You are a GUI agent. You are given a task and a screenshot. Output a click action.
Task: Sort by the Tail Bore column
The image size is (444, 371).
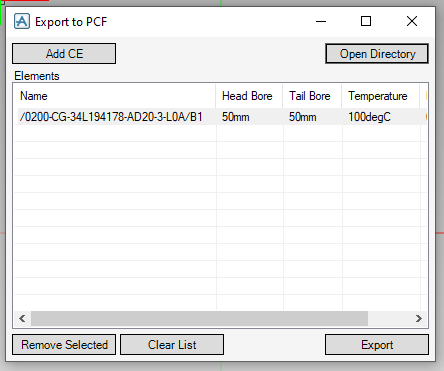pyautogui.click(x=312, y=96)
